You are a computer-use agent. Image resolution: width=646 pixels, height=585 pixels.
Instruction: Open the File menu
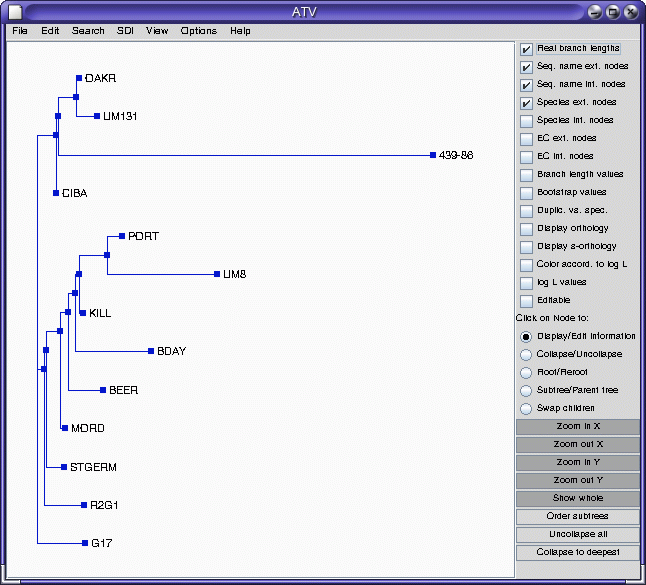(x=20, y=31)
